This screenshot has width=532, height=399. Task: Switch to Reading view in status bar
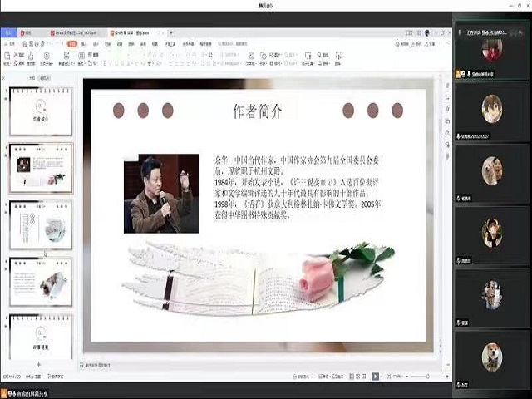[364, 377]
